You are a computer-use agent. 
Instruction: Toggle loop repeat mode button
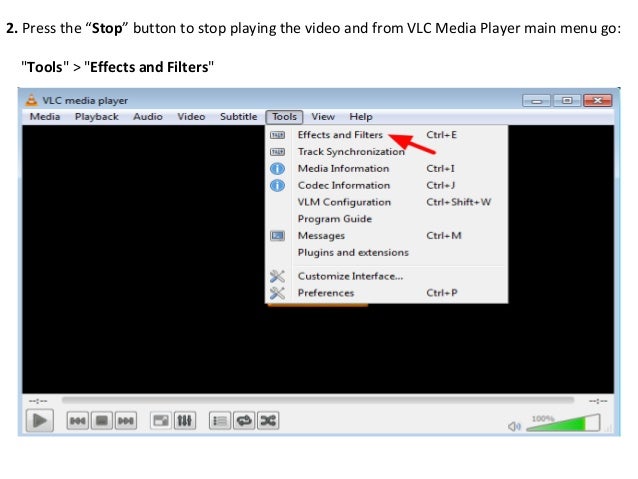click(x=244, y=420)
